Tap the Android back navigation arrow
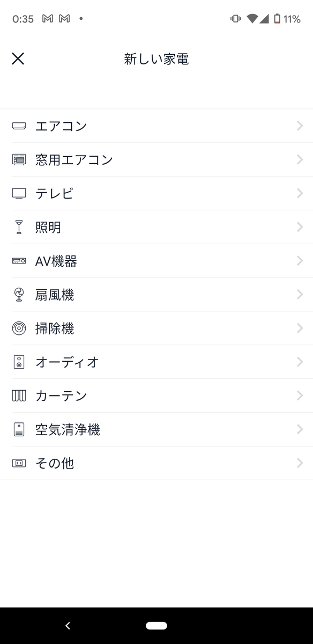Viewport: 313px width, 644px height. pyautogui.click(x=68, y=625)
